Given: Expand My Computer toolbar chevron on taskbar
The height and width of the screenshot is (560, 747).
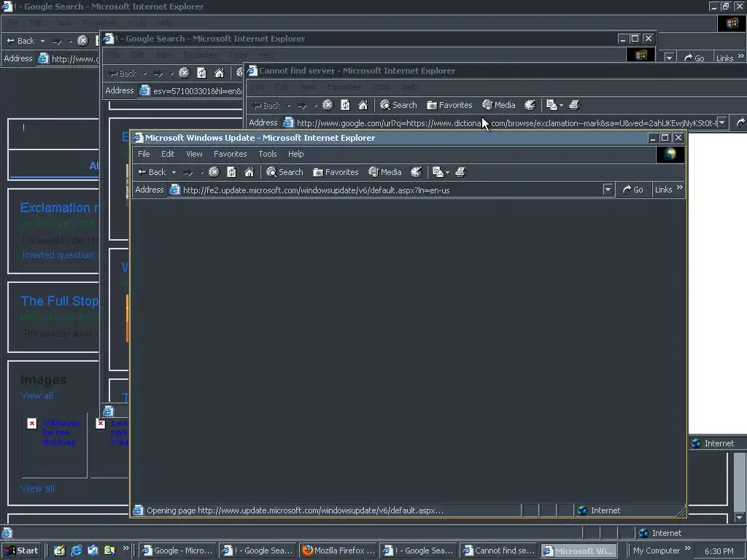Looking at the screenshot, I should coord(687,548).
